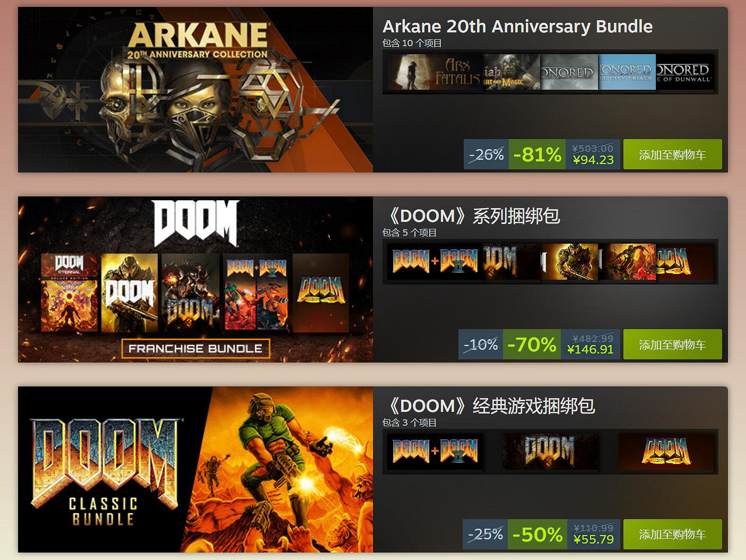
Task: Click the Arkane 20th Anniversary Collection banner
Action: pyautogui.click(x=195, y=90)
